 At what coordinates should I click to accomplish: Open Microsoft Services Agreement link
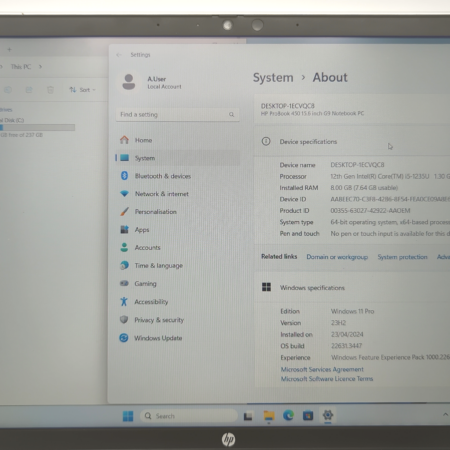point(322,369)
